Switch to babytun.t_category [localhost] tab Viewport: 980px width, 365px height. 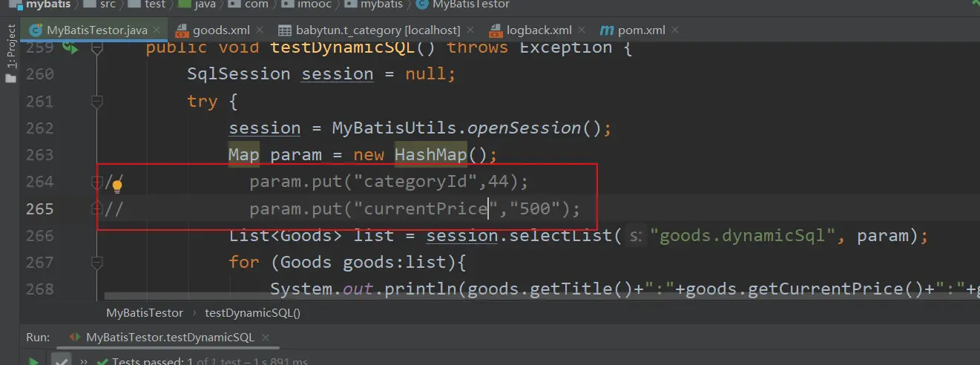(x=377, y=30)
